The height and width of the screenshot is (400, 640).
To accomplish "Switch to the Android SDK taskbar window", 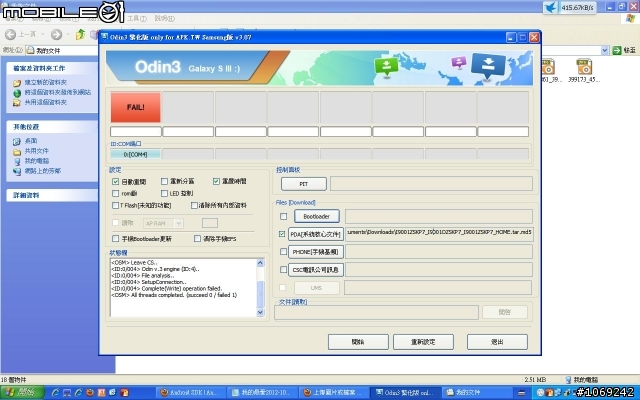I will pos(191,393).
